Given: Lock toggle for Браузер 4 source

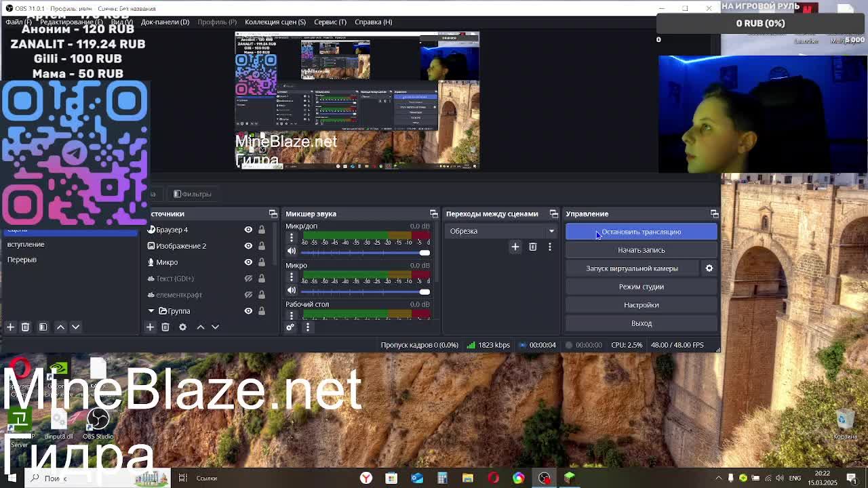Looking at the screenshot, I should click(261, 230).
